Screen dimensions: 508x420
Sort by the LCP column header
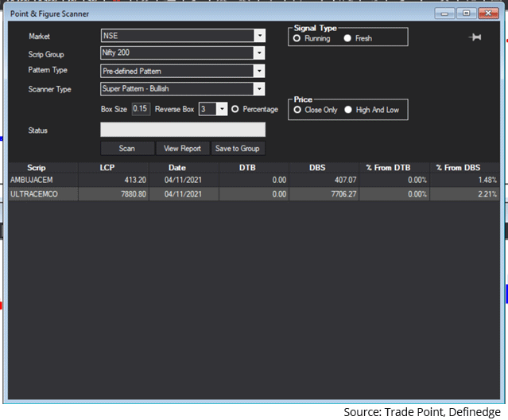pos(114,168)
